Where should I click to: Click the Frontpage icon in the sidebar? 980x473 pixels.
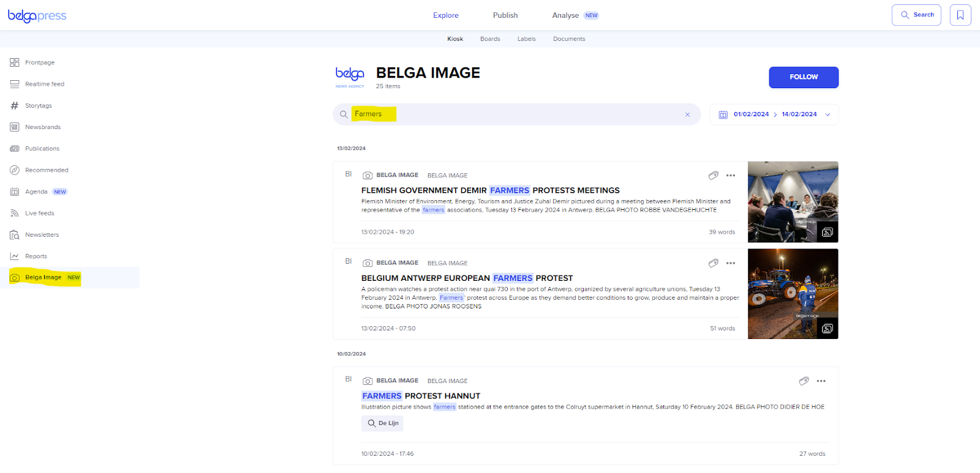point(15,62)
